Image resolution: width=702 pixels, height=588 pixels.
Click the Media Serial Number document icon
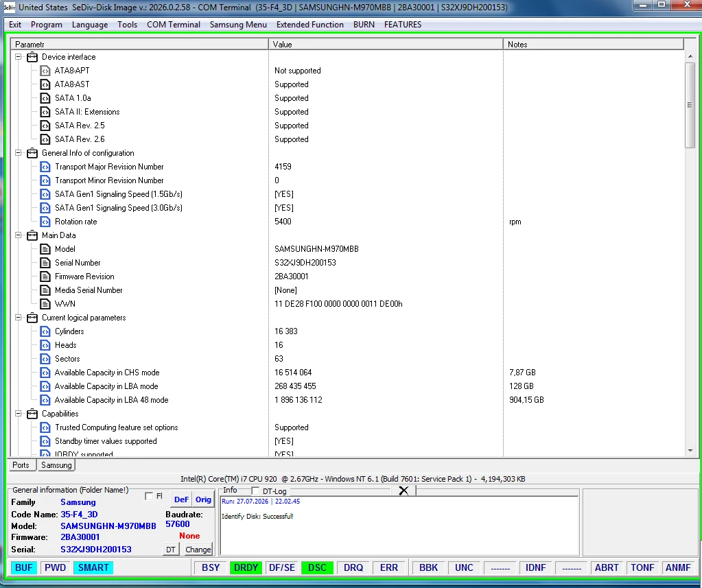(45, 290)
